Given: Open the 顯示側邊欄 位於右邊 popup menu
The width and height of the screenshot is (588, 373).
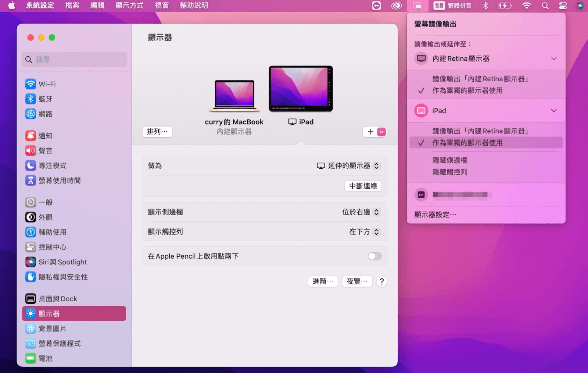Looking at the screenshot, I should [361, 212].
